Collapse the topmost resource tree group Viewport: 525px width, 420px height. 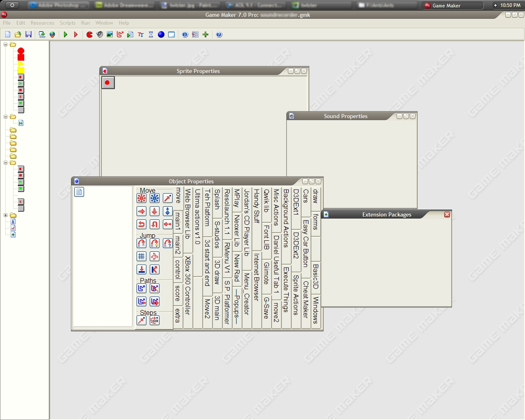tap(5, 44)
